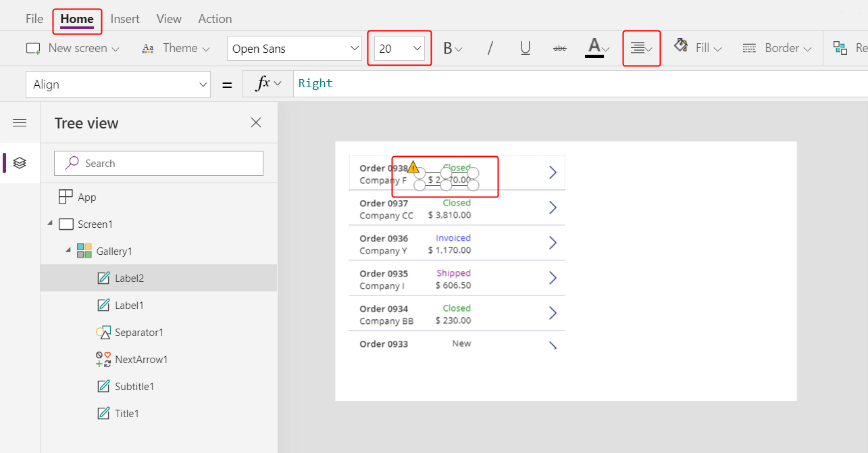Click the arrow for Order 0937
Viewport: 868px width, 453px height.
tap(553, 208)
